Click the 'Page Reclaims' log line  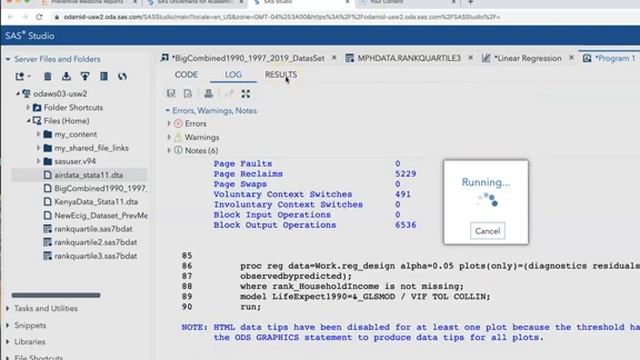tap(248, 174)
